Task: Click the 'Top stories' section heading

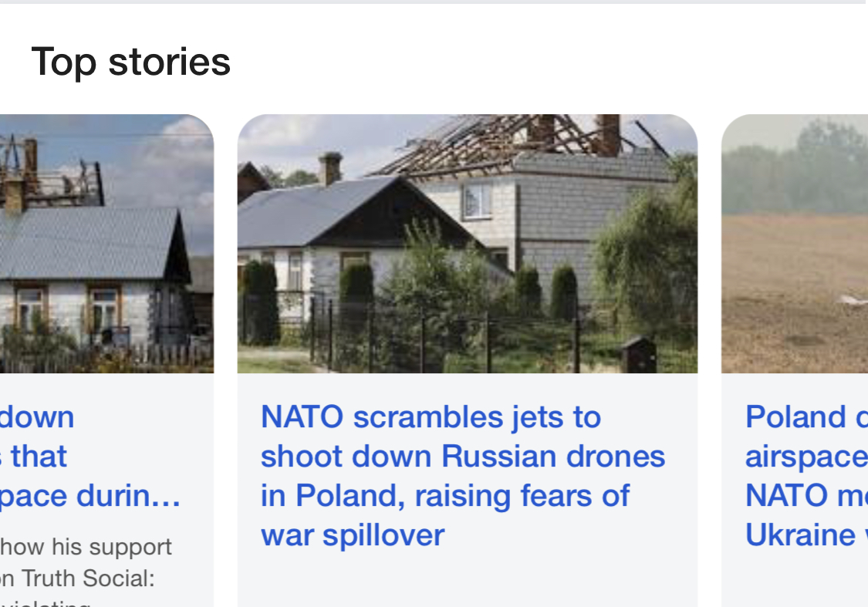Action: click(x=130, y=62)
